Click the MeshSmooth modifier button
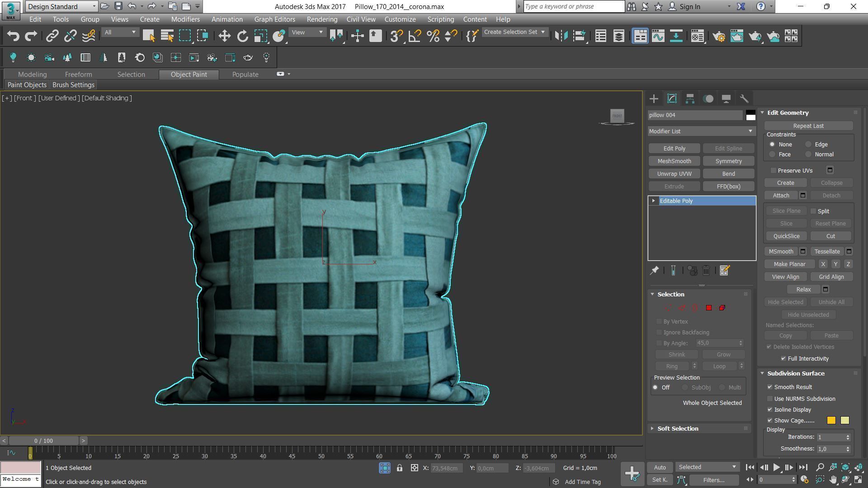The width and height of the screenshot is (868, 488). 674,161
